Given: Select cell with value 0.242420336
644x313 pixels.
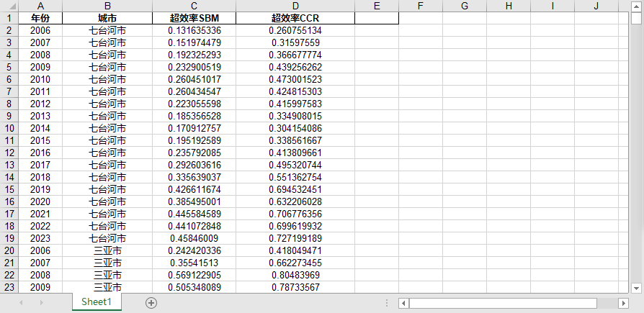Looking at the screenshot, I should coord(194,250).
